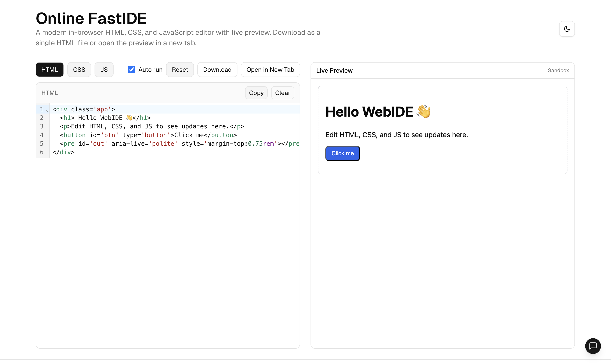Click the Sandbox label in the preview header
611x364 pixels.
pos(558,71)
